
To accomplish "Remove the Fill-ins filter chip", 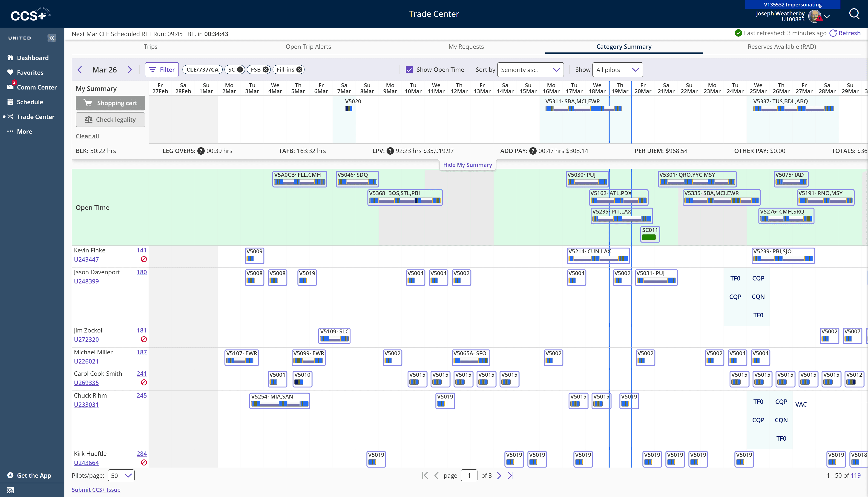I will point(299,69).
